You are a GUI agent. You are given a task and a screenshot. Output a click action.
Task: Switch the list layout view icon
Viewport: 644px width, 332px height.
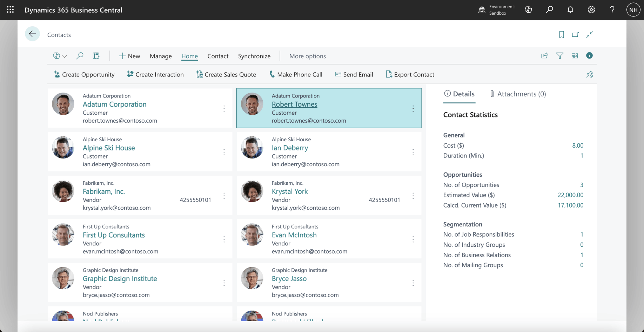[x=575, y=55]
